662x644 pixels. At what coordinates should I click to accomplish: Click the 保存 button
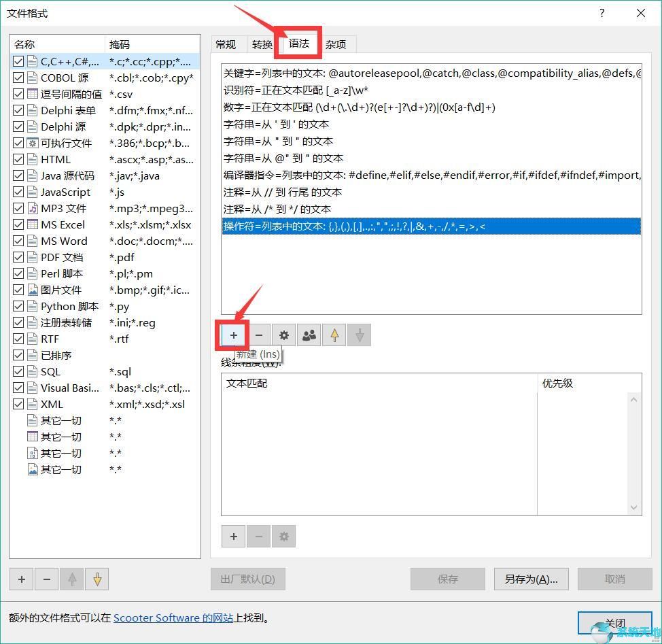447,579
